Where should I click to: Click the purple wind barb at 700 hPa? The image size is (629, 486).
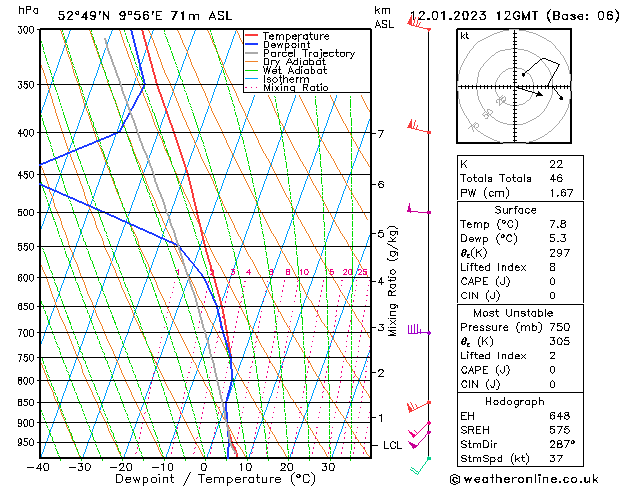(419, 330)
